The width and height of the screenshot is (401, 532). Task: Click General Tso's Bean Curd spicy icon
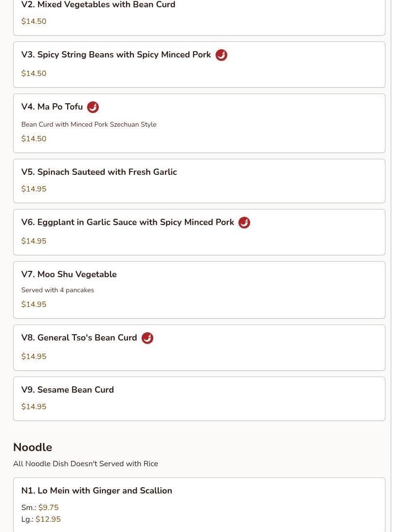click(147, 338)
